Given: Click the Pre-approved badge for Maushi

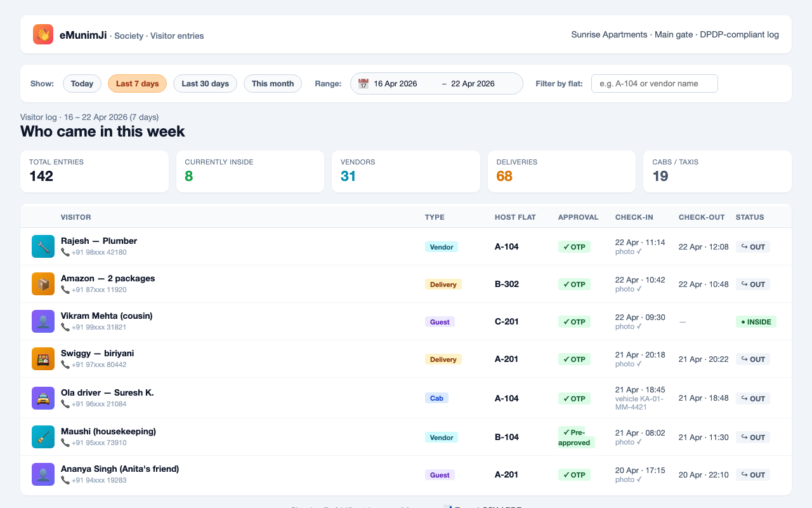Looking at the screenshot, I should pos(576,437).
